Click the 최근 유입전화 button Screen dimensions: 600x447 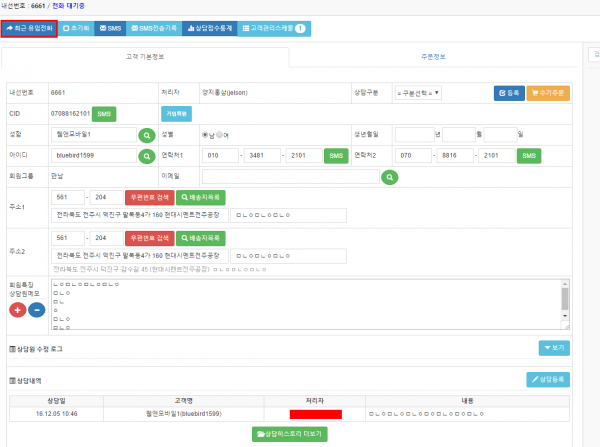tap(29, 29)
